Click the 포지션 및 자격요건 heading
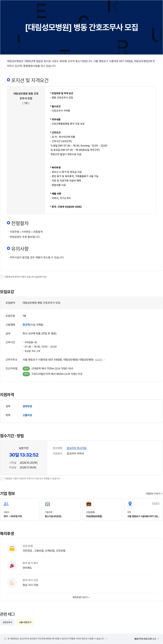The height and width of the screenshot is (644, 163). coord(30,80)
